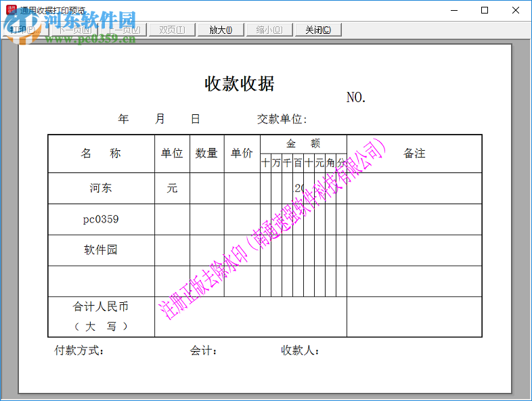Click the 日 date label

[195, 119]
